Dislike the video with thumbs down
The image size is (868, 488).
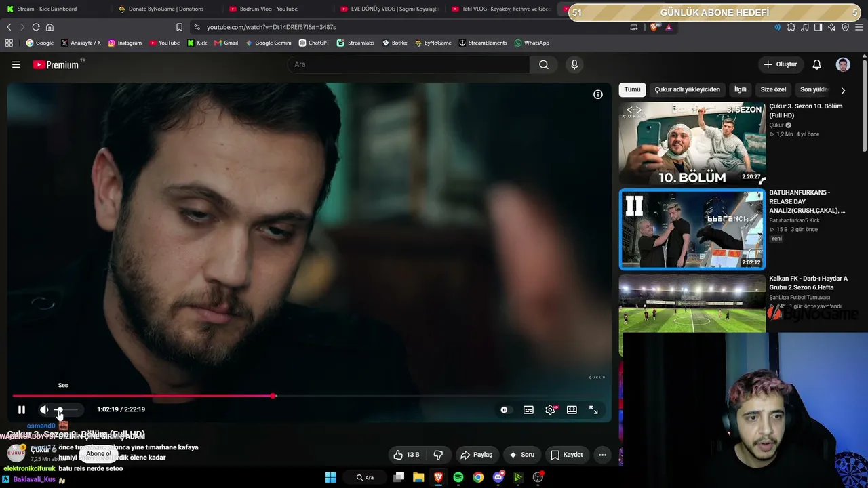(438, 455)
